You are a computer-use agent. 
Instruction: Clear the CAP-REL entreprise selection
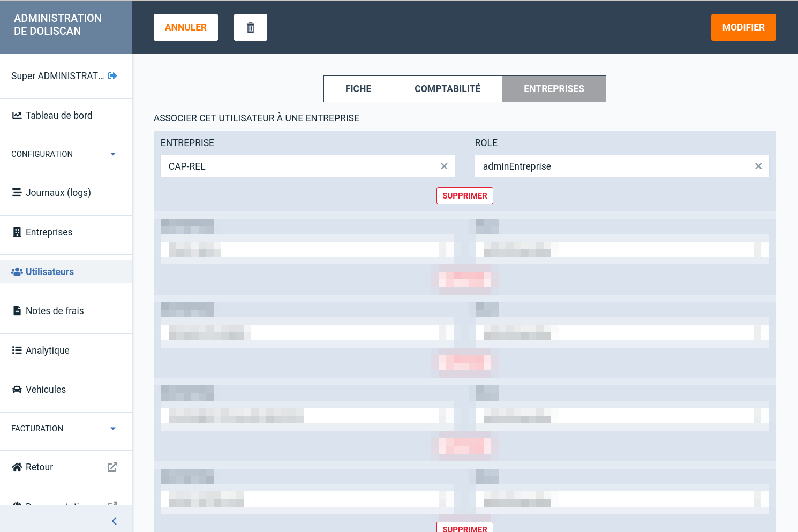[x=444, y=166]
